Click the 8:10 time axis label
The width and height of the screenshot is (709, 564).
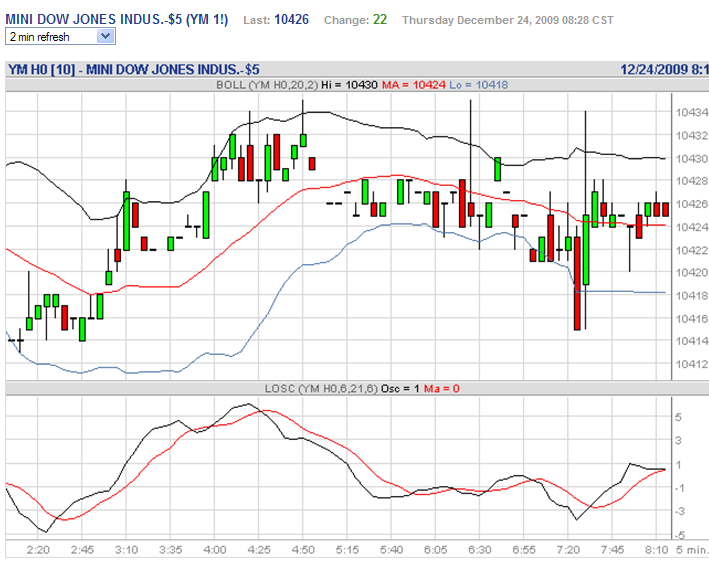pos(656,550)
